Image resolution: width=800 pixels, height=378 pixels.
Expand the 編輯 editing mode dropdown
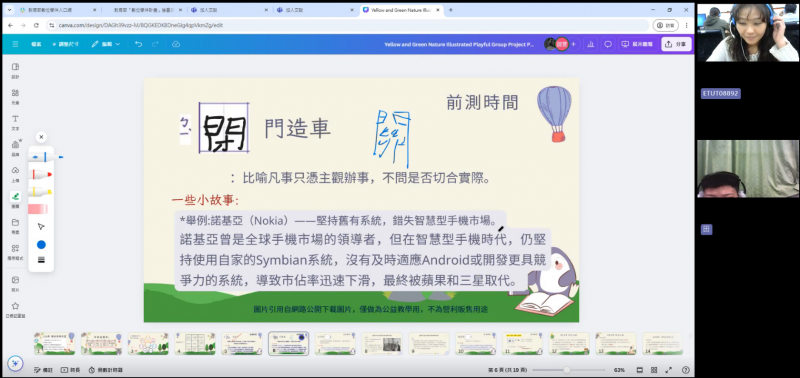pos(106,44)
